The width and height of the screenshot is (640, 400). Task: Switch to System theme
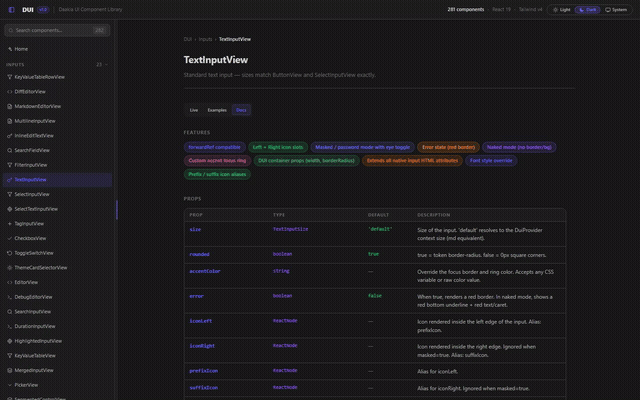[616, 9]
